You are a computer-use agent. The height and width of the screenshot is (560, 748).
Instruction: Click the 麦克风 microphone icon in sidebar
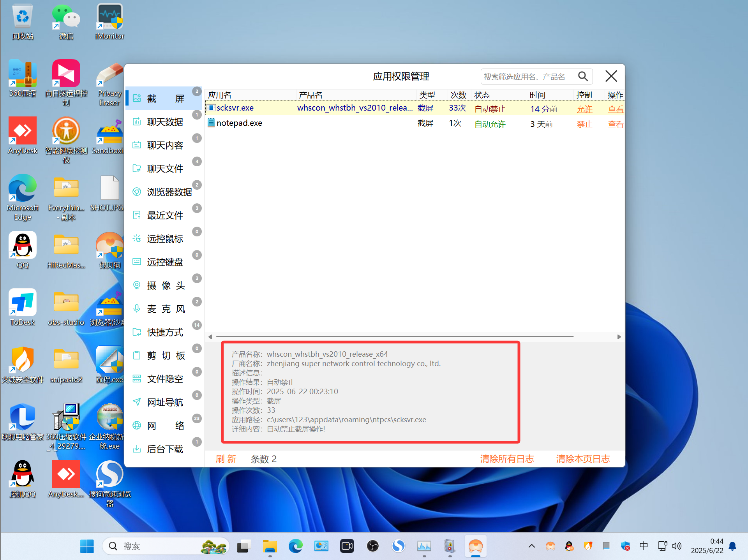pos(137,308)
